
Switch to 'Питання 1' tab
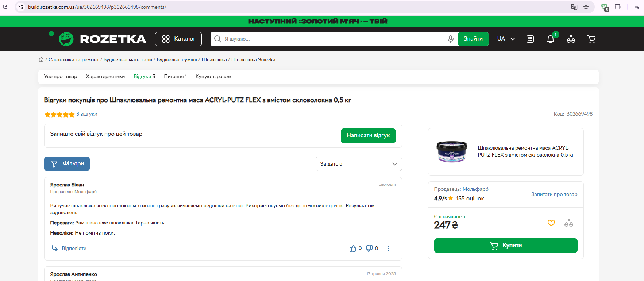click(x=176, y=77)
